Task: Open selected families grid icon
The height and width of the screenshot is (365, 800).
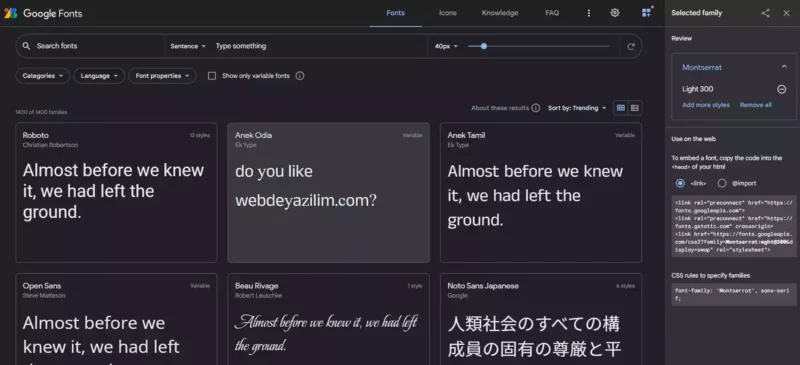Action: (646, 12)
